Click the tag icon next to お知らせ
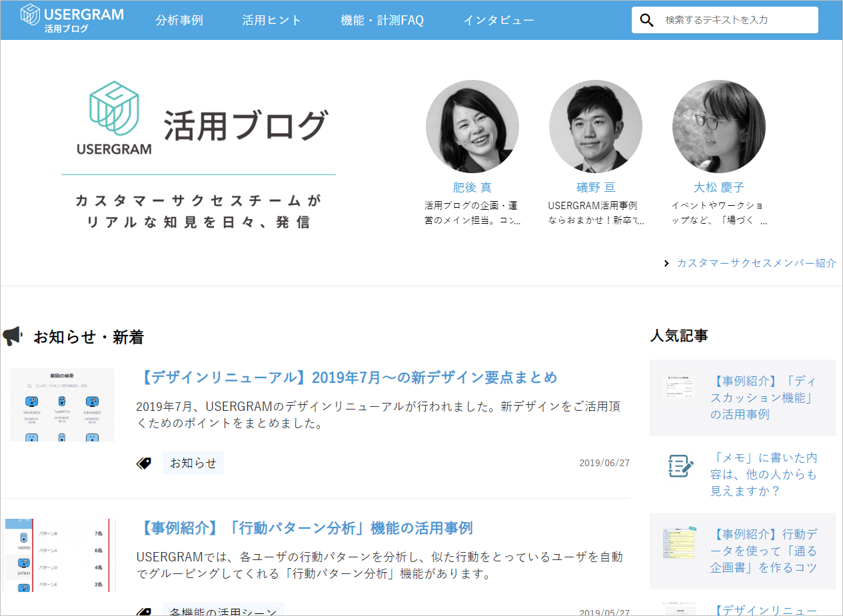 pos(144,463)
